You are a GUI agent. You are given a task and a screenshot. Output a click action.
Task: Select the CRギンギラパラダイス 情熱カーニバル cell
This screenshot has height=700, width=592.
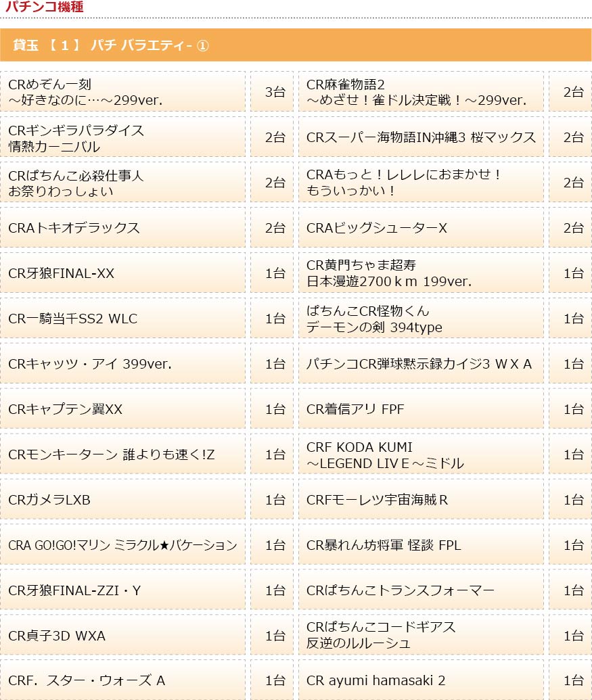(122, 137)
